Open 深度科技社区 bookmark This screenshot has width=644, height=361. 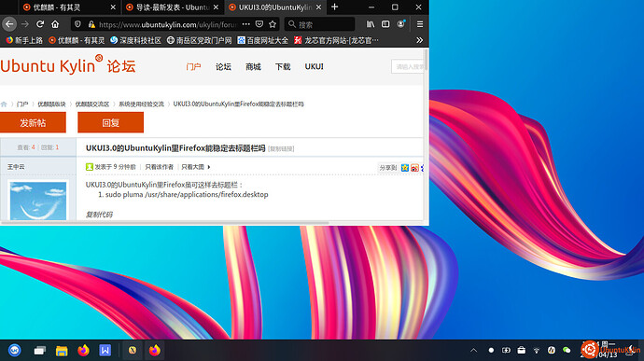[x=135, y=40]
